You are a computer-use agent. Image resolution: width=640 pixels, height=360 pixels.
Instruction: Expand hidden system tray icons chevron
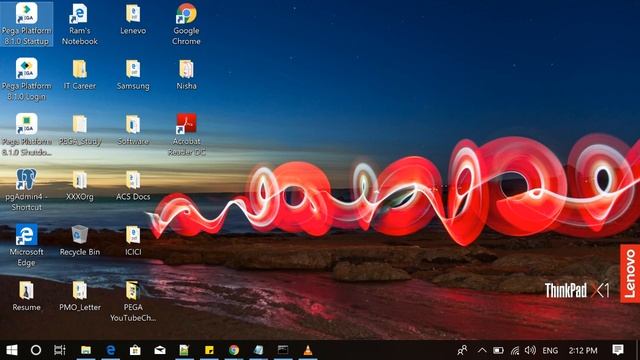pos(482,350)
